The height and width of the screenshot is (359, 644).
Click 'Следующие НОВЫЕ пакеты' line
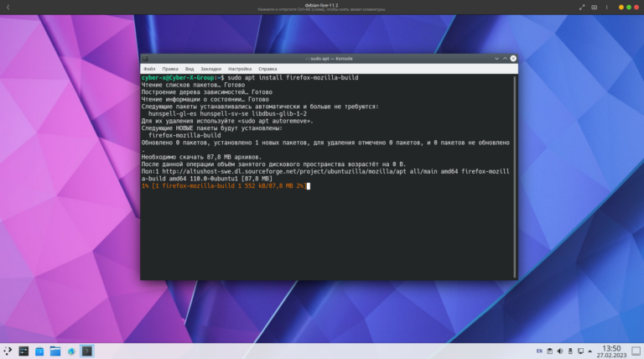(x=212, y=128)
